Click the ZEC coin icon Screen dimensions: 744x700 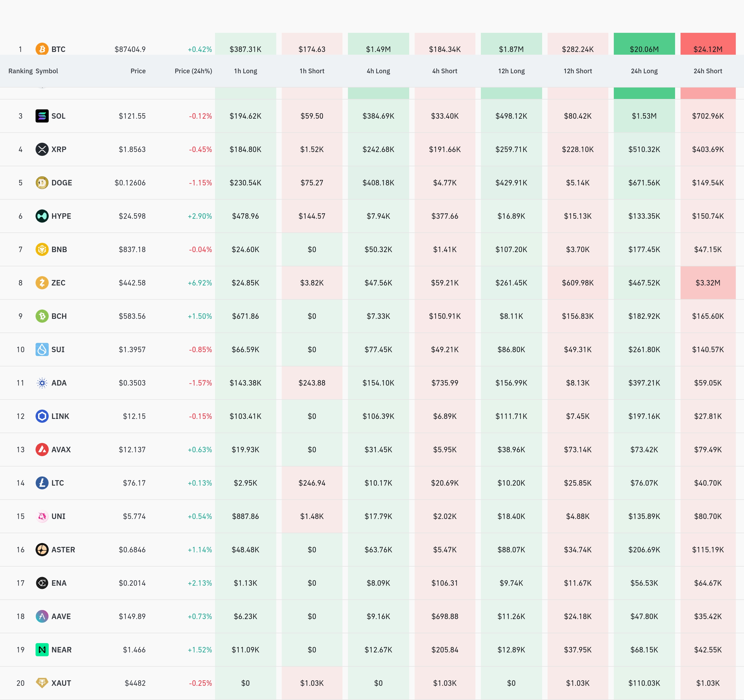click(x=42, y=282)
